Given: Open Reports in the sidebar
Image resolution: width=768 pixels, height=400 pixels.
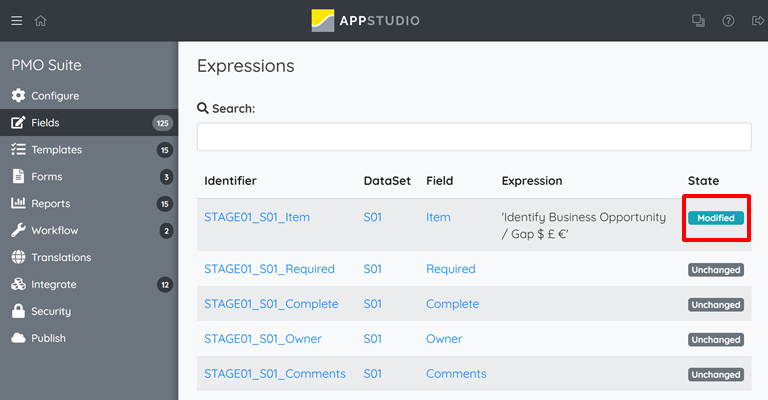Looking at the screenshot, I should (89, 203).
